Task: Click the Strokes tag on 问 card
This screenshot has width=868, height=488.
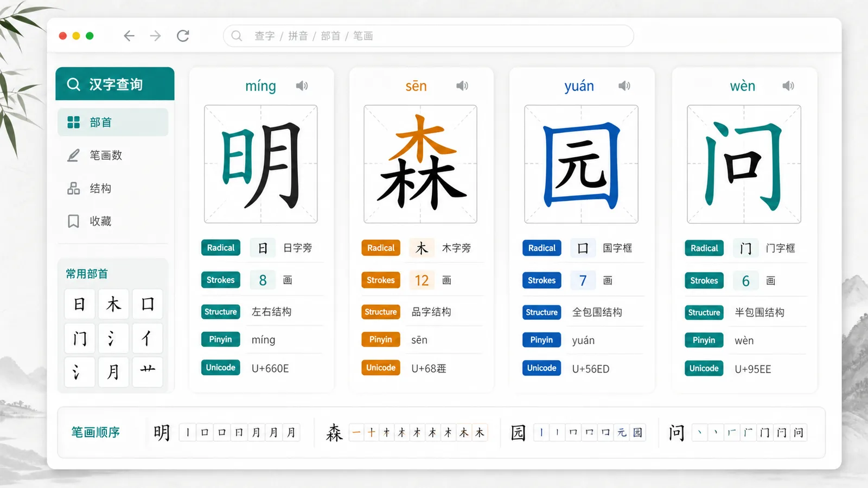Action: click(x=704, y=280)
